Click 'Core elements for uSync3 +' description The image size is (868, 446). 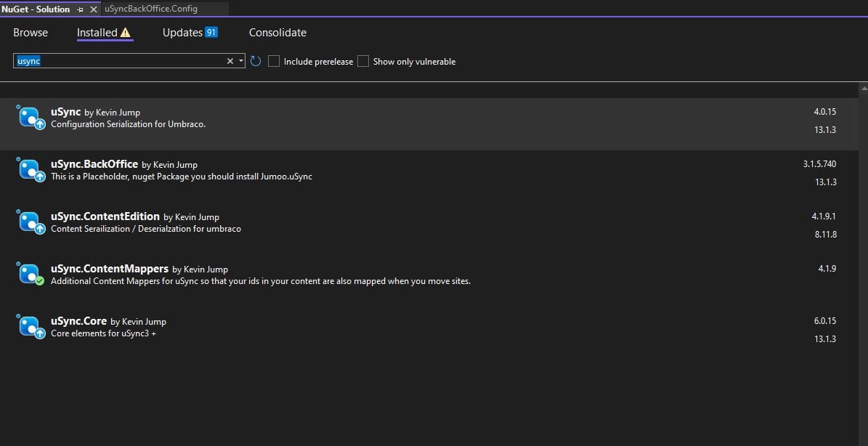pos(104,333)
